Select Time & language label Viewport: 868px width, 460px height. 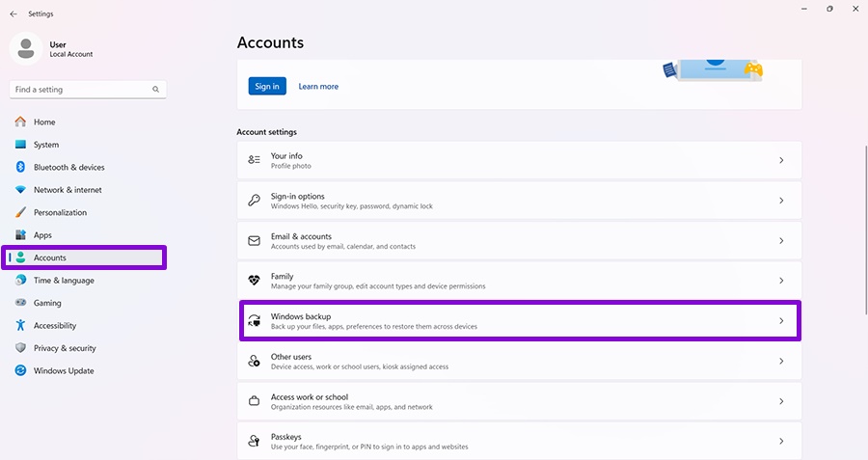(x=64, y=280)
